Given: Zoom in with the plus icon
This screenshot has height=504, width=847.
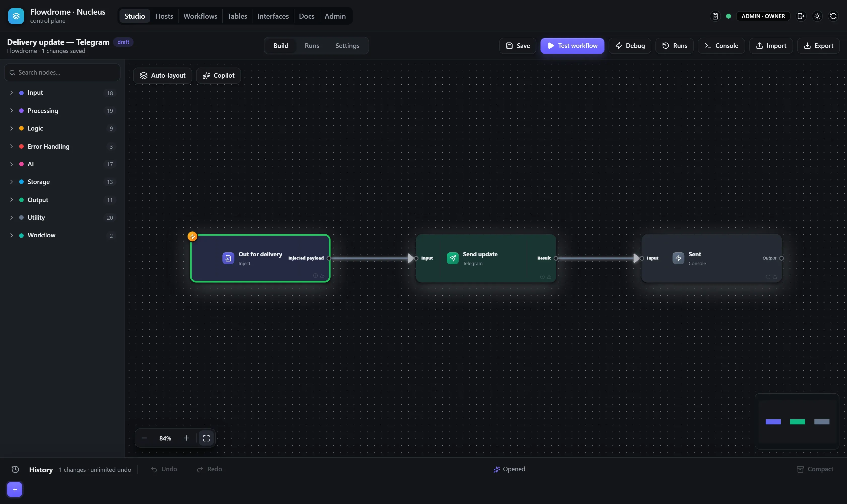Looking at the screenshot, I should tap(186, 438).
